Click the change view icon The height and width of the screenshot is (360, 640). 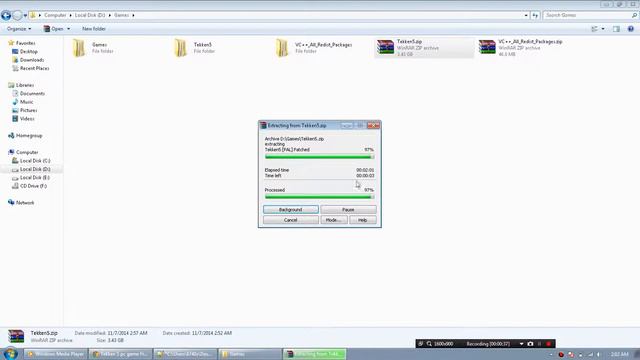[x=595, y=29]
